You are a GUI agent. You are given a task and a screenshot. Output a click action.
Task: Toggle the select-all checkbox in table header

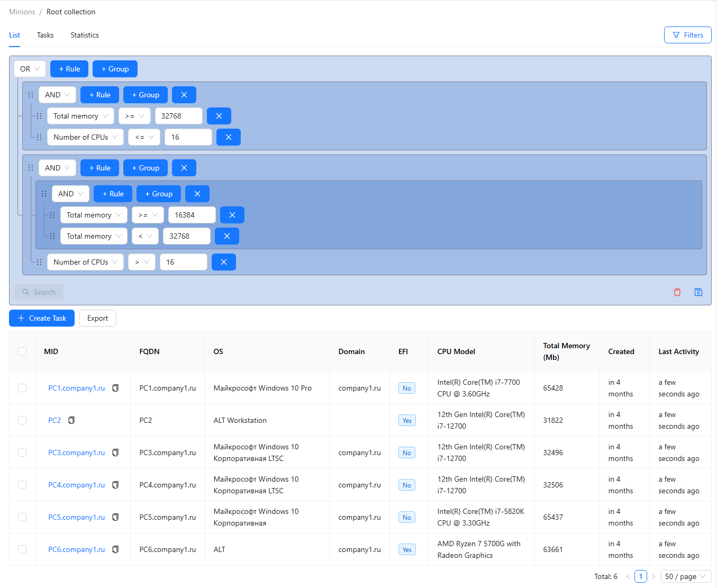(x=22, y=351)
